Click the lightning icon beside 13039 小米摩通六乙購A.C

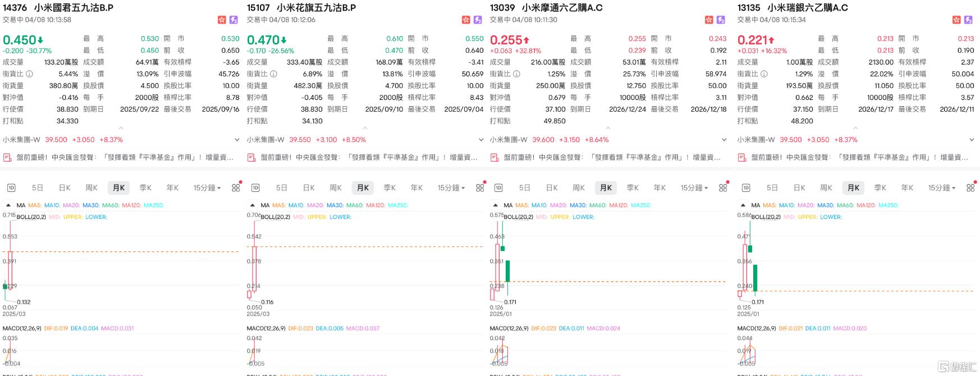(x=721, y=20)
